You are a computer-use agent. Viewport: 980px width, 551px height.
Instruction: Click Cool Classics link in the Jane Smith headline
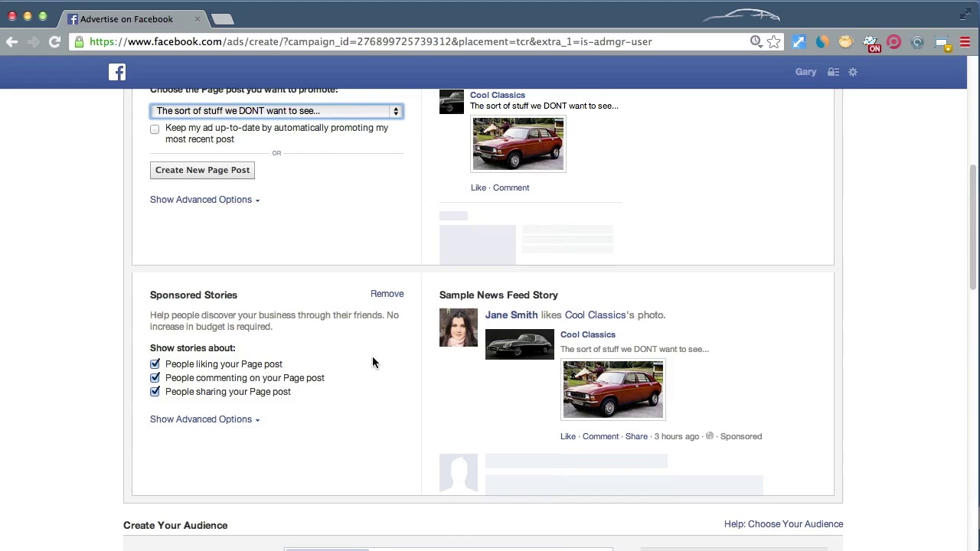pyautogui.click(x=595, y=315)
